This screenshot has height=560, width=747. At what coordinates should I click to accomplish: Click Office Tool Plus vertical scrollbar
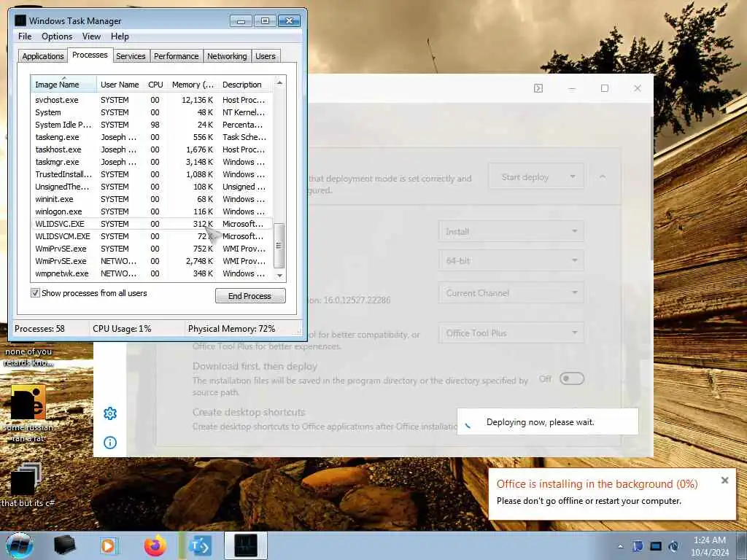[x=651, y=188]
